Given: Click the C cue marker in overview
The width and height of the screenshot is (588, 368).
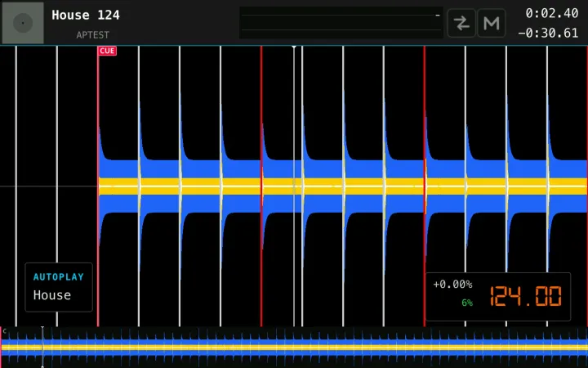Looking at the screenshot, I should pos(5,331).
